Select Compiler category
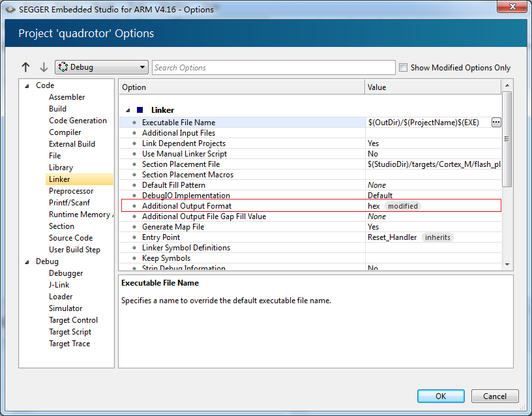The width and height of the screenshot is (532, 416). click(65, 132)
